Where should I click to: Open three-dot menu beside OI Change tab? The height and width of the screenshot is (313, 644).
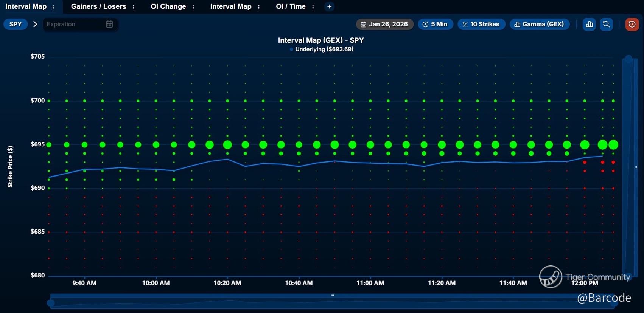[x=193, y=7]
